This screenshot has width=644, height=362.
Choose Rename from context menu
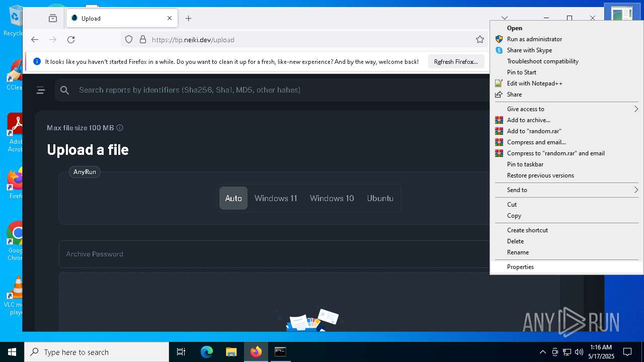point(567,252)
